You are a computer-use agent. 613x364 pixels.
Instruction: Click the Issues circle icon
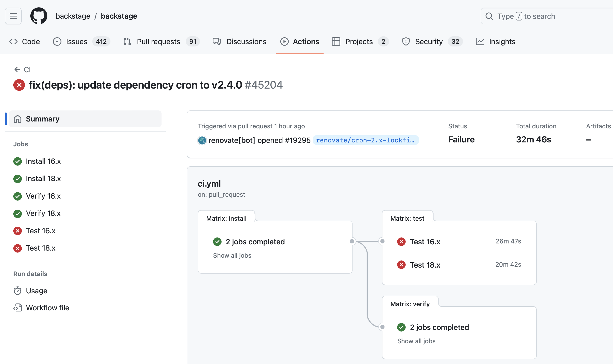57,41
